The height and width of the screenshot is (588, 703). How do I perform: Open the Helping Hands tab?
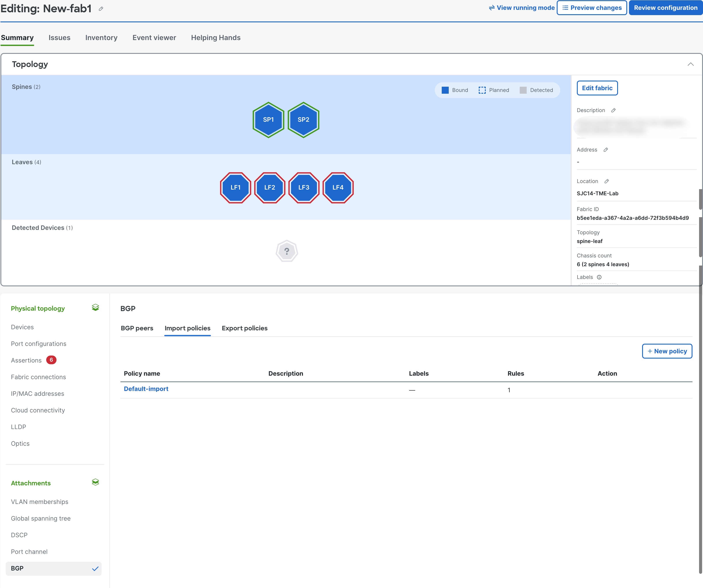[216, 38]
